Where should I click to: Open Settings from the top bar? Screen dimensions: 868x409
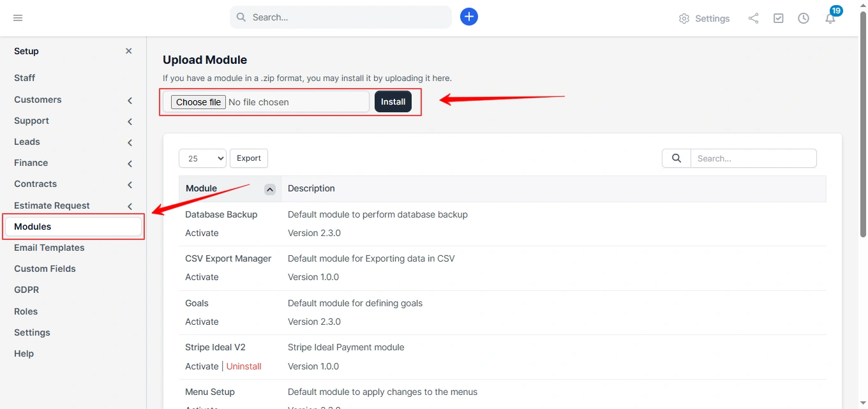point(704,18)
